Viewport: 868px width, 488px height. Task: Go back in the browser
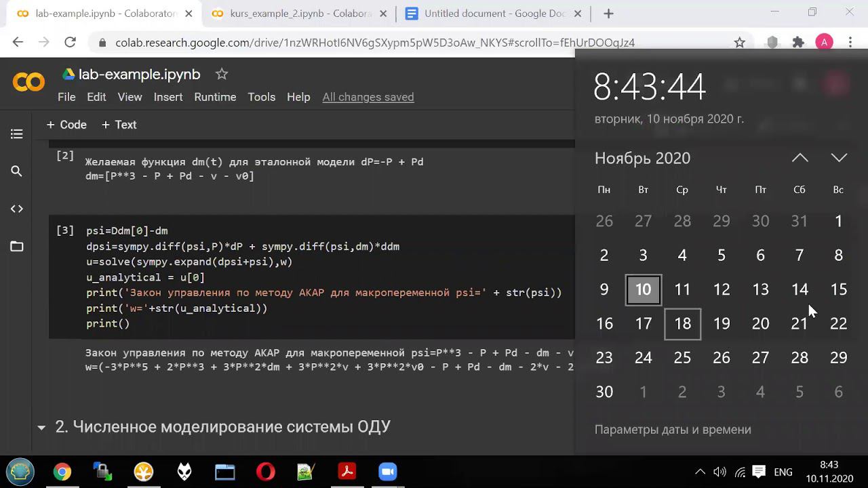(18, 42)
